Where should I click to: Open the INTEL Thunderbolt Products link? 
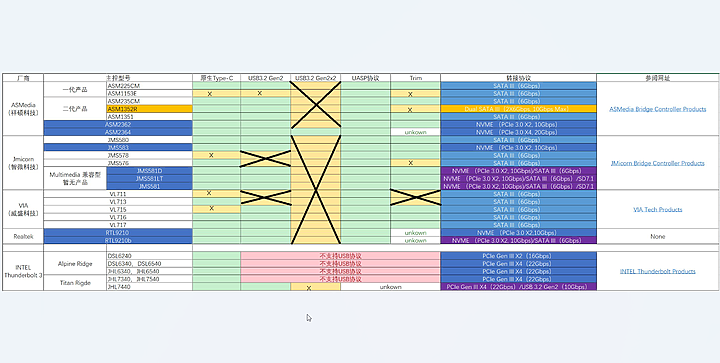pyautogui.click(x=658, y=271)
